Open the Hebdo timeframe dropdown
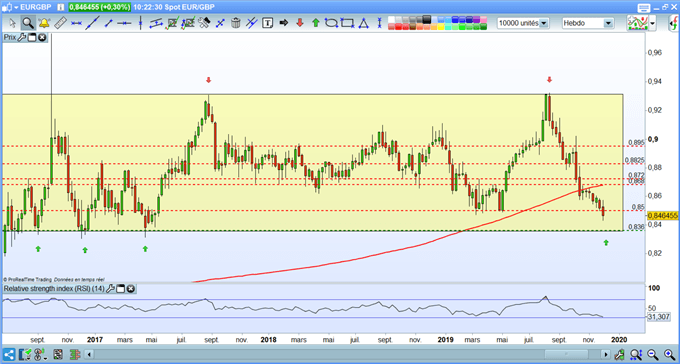Viewport: 680px width, 364px height. (x=608, y=23)
